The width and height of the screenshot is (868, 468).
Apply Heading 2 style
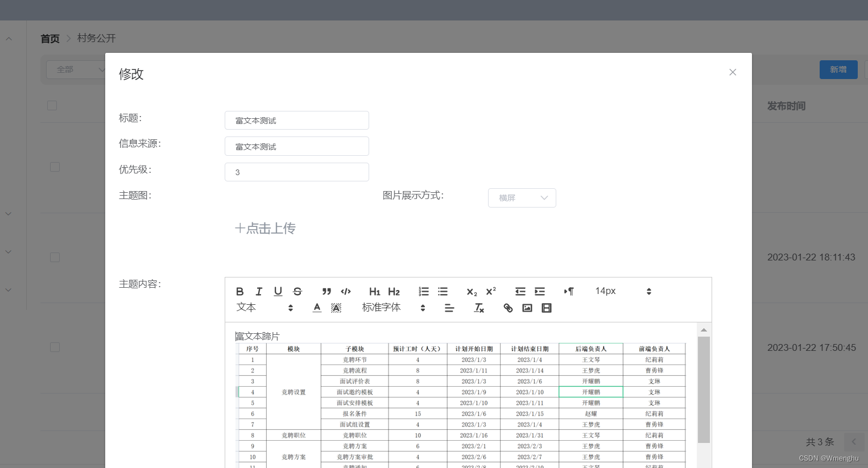pos(394,291)
